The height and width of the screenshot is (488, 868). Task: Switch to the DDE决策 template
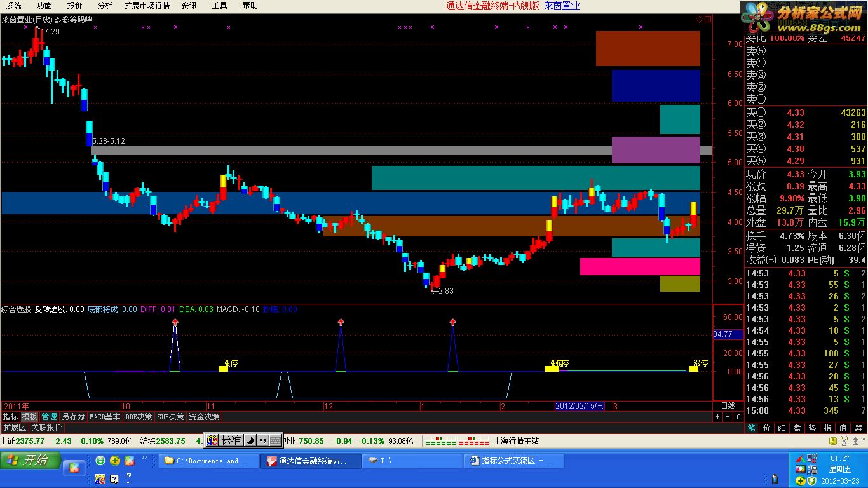tap(139, 417)
